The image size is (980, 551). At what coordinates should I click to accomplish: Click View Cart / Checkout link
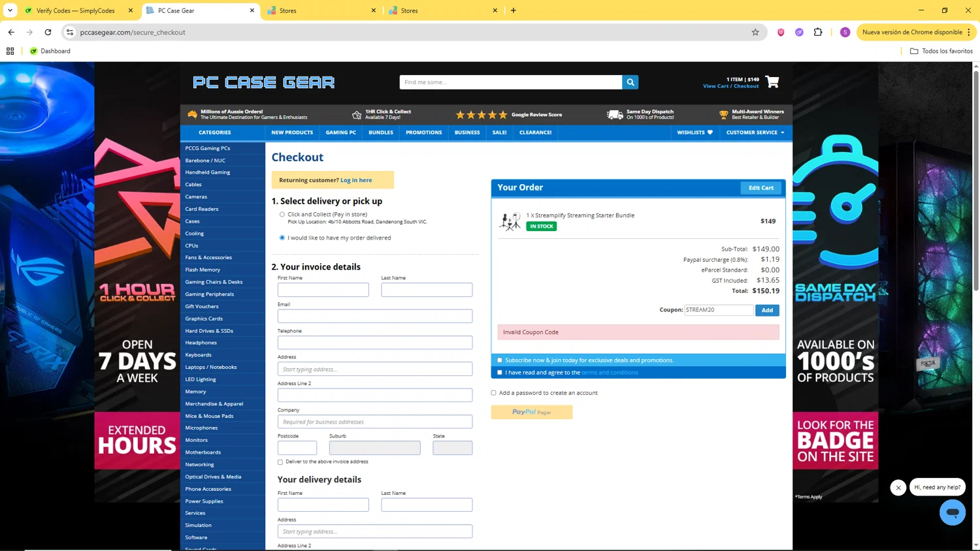pos(731,86)
